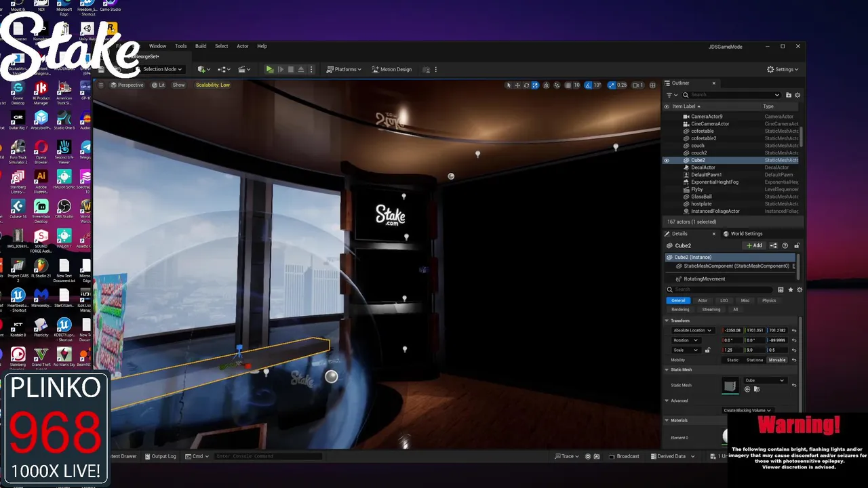Open the Perspective view type dropdown
This screenshot has width=868, height=488.
[x=127, y=85]
